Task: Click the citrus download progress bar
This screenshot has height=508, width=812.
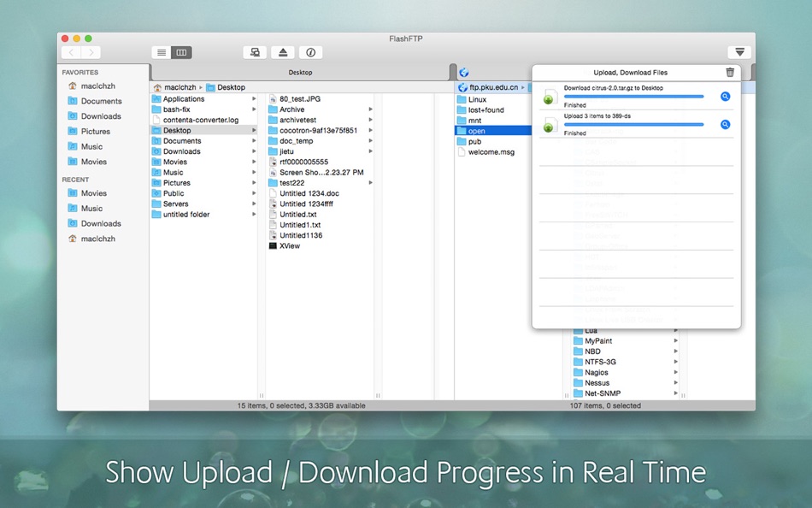Action: 633,97
